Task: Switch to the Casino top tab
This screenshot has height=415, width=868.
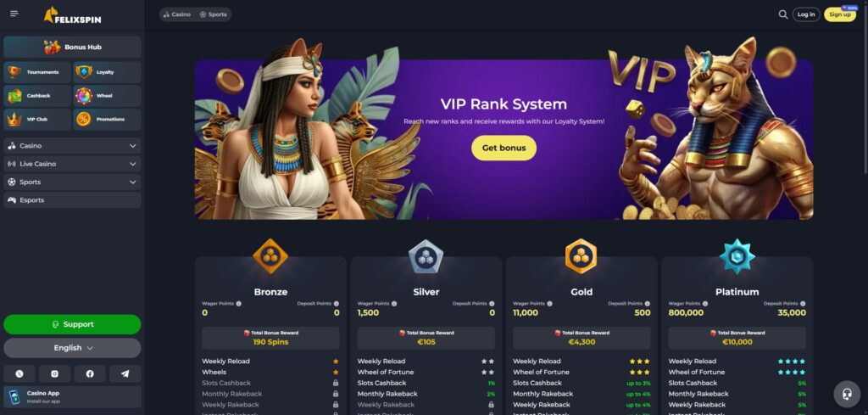Action: point(177,14)
